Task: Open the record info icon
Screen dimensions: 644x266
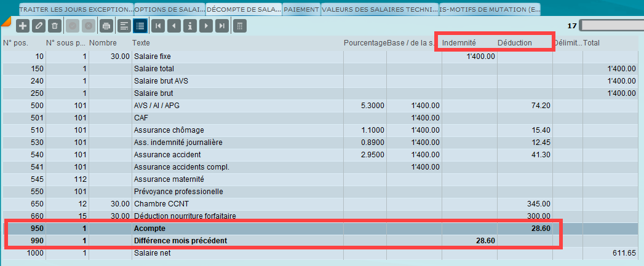Action: 190,26
